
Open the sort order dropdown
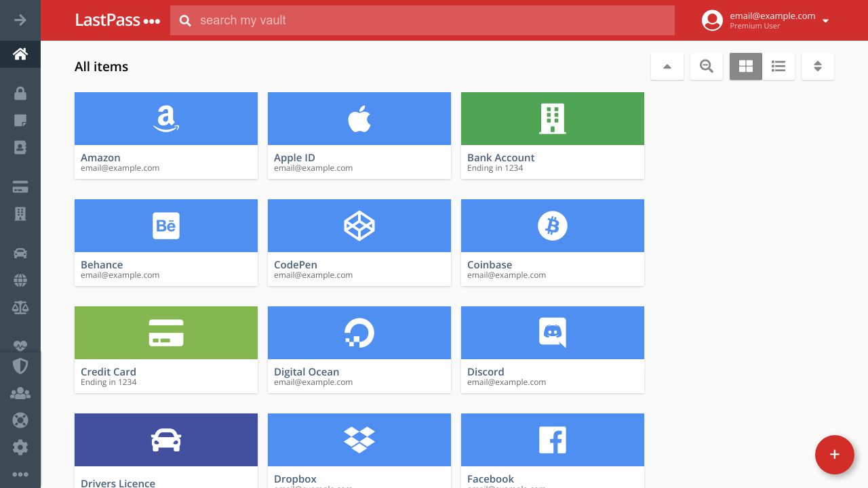[818, 66]
